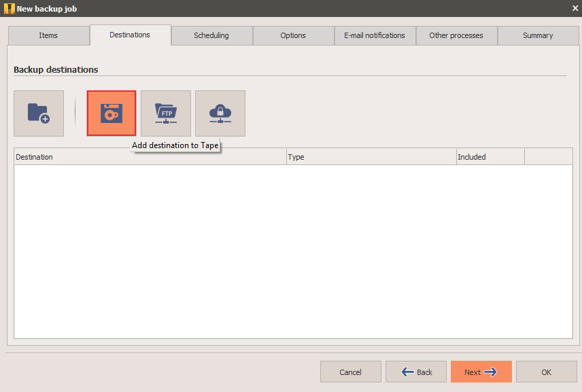The width and height of the screenshot is (582, 392).
Task: Add an FTP backup destination
Action: pos(165,113)
